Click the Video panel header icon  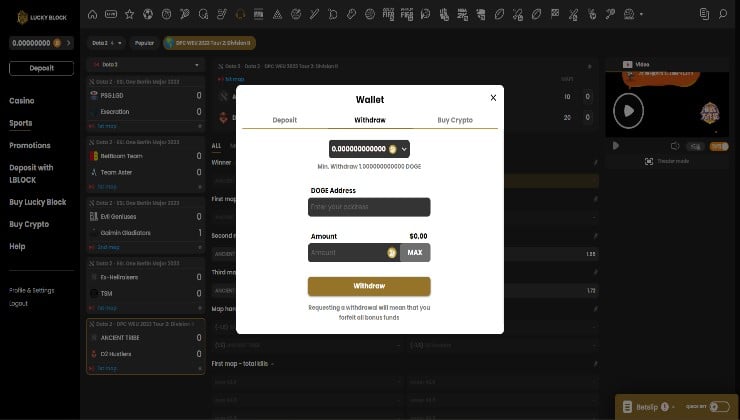(x=627, y=65)
